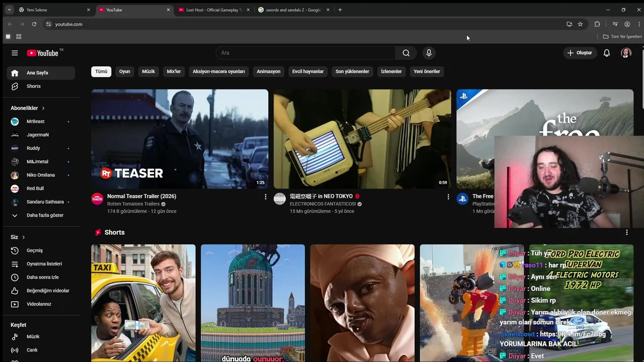Open MrBeast subscription channel
644x362 pixels.
click(x=41, y=122)
